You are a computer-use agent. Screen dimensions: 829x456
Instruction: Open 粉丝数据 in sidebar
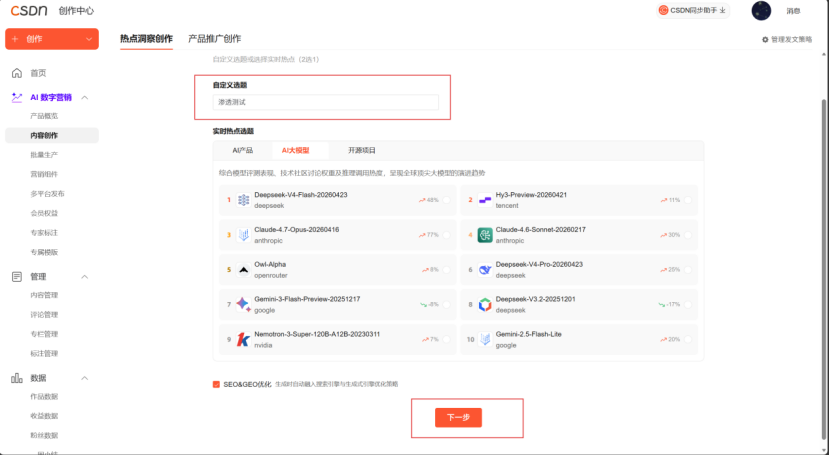click(44, 435)
